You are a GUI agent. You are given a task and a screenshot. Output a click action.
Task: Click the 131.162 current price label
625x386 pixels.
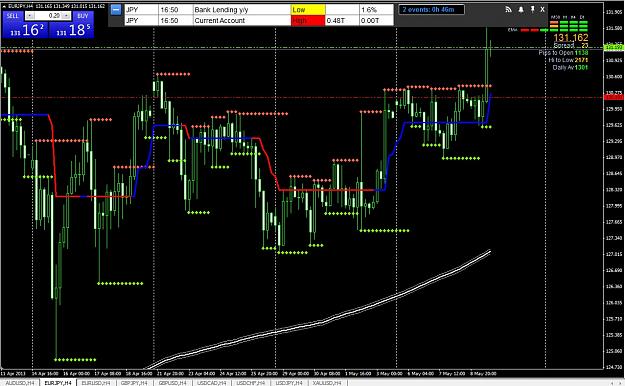click(570, 37)
